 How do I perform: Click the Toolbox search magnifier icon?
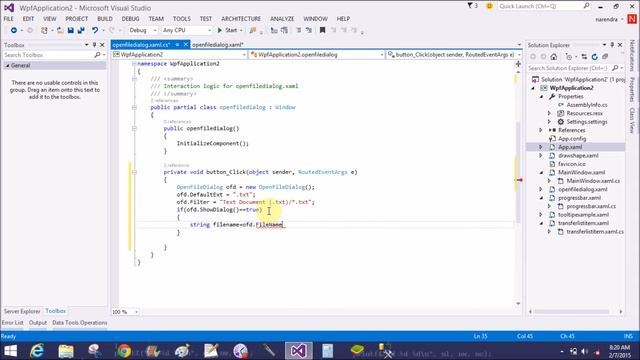(x=97, y=55)
